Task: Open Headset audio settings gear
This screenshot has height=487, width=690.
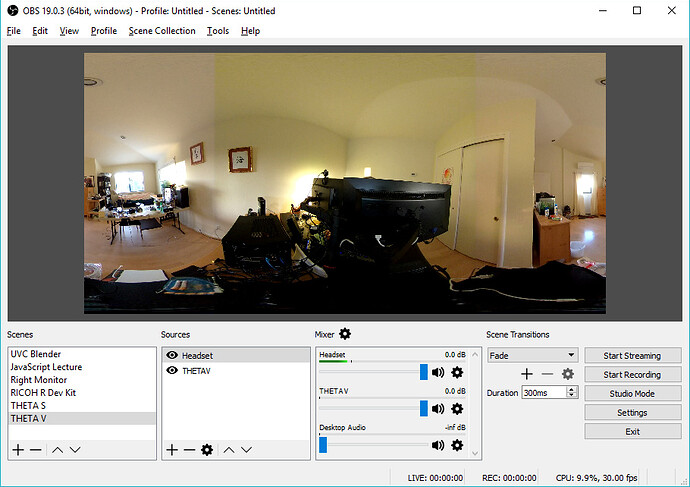Action: [457, 373]
